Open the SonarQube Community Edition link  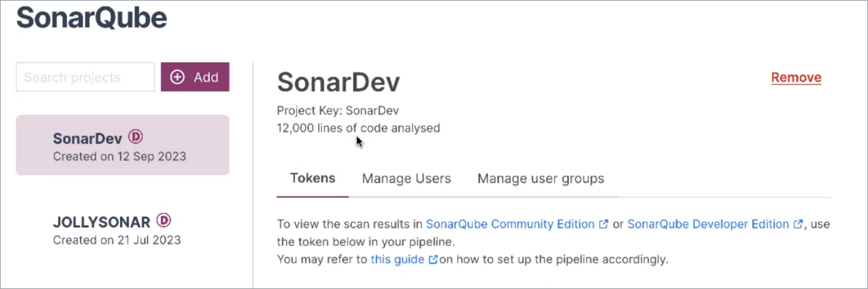tap(510, 224)
